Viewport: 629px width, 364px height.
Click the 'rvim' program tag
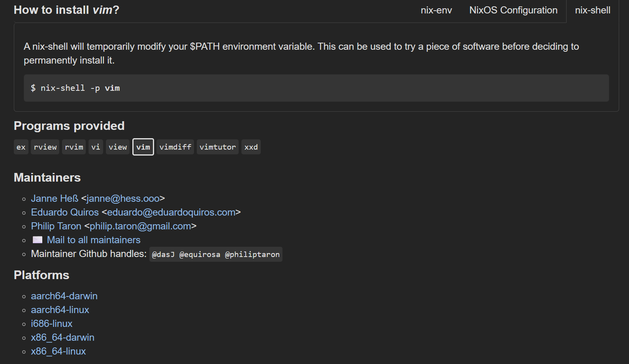(x=74, y=147)
